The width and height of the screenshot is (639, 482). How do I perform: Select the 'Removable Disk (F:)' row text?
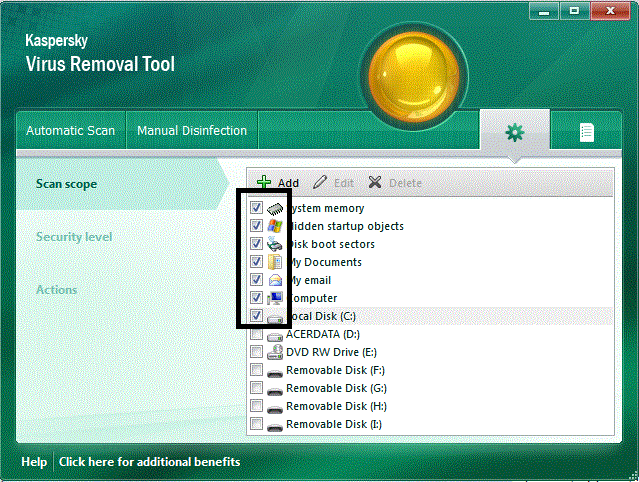point(335,370)
